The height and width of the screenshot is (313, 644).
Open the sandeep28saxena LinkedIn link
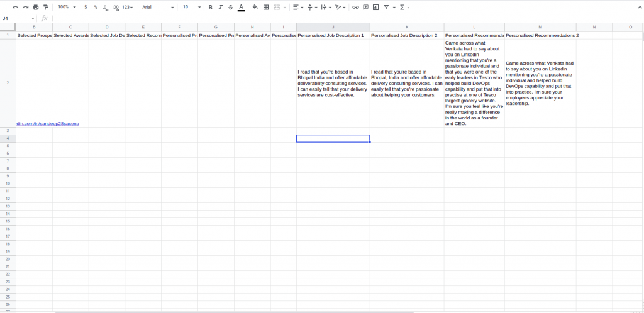[48, 123]
